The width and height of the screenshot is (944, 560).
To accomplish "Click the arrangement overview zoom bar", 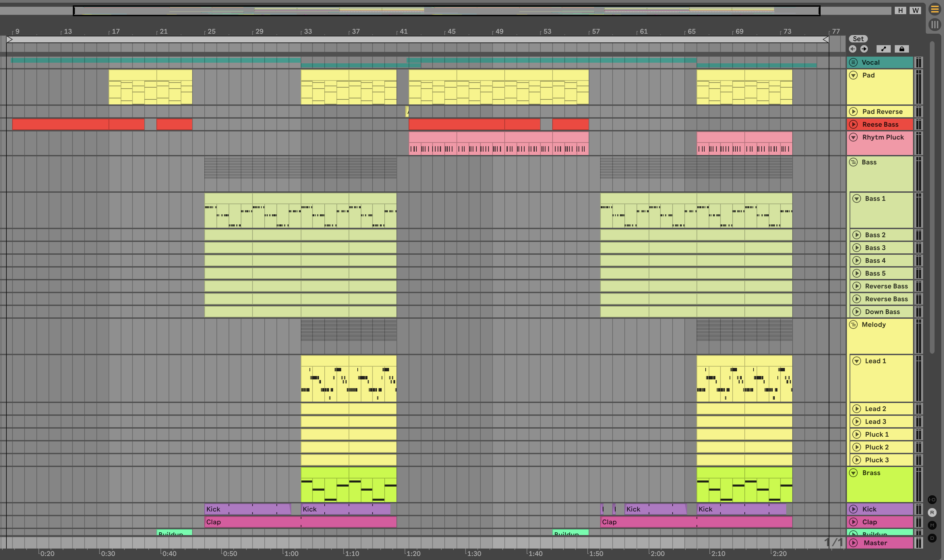I will pyautogui.click(x=446, y=10).
